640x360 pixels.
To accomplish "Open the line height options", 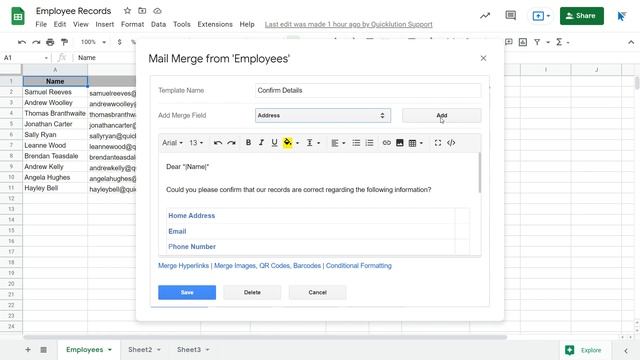I will (x=313, y=143).
